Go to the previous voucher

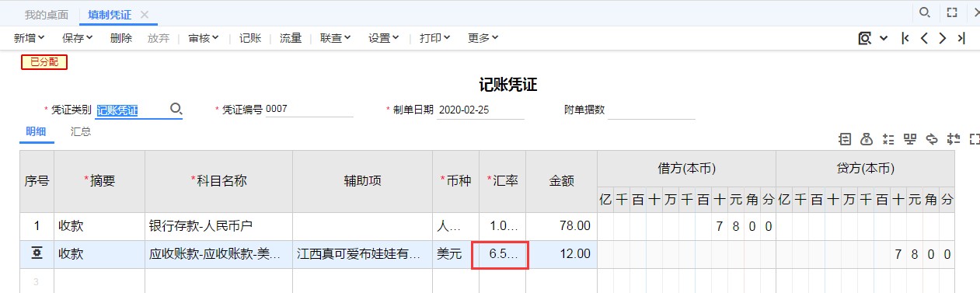924,38
